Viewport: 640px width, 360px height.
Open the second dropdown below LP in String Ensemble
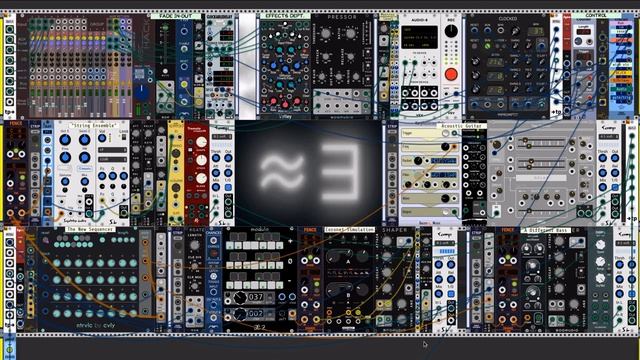(113, 159)
